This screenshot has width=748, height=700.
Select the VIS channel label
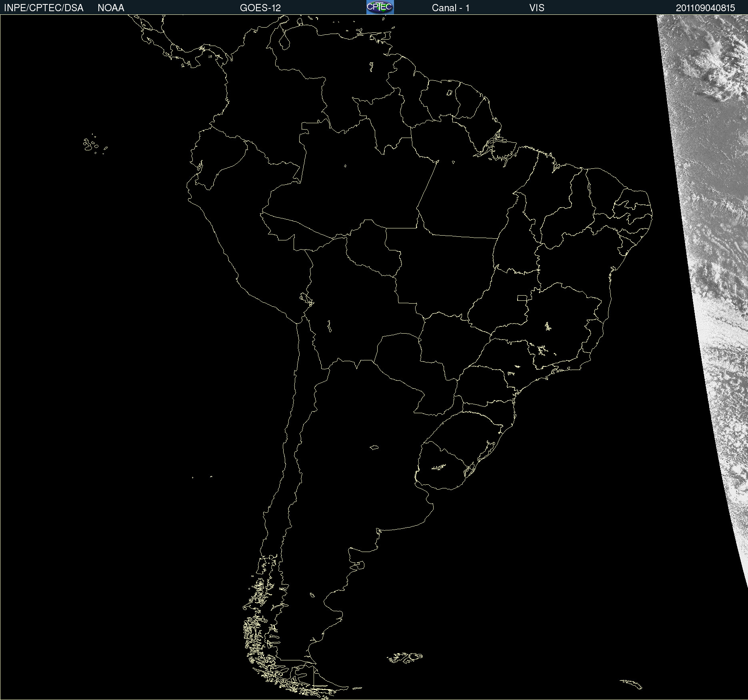(537, 8)
